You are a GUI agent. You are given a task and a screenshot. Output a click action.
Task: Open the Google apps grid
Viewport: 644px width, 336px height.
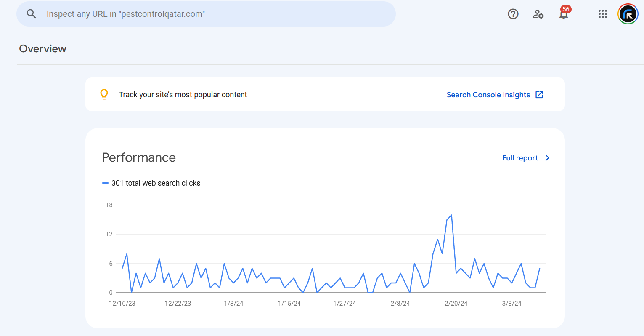point(602,14)
